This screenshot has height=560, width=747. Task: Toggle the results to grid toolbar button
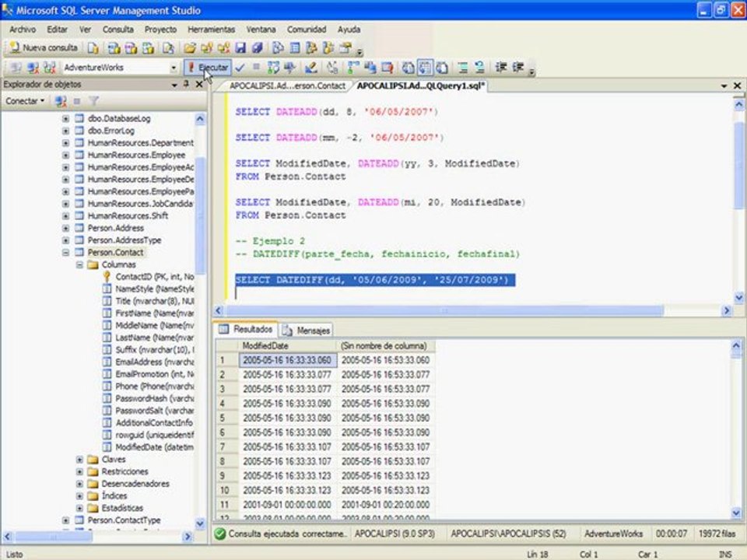(425, 68)
